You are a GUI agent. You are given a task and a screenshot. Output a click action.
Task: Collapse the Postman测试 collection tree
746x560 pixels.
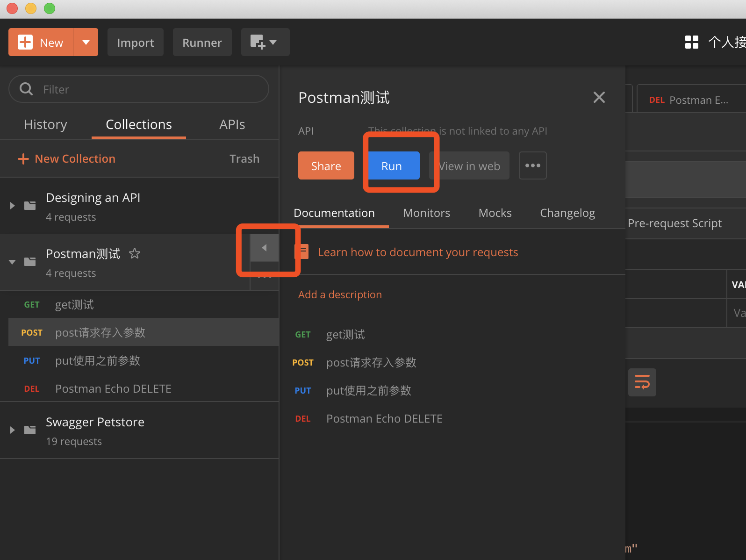pos(13,262)
